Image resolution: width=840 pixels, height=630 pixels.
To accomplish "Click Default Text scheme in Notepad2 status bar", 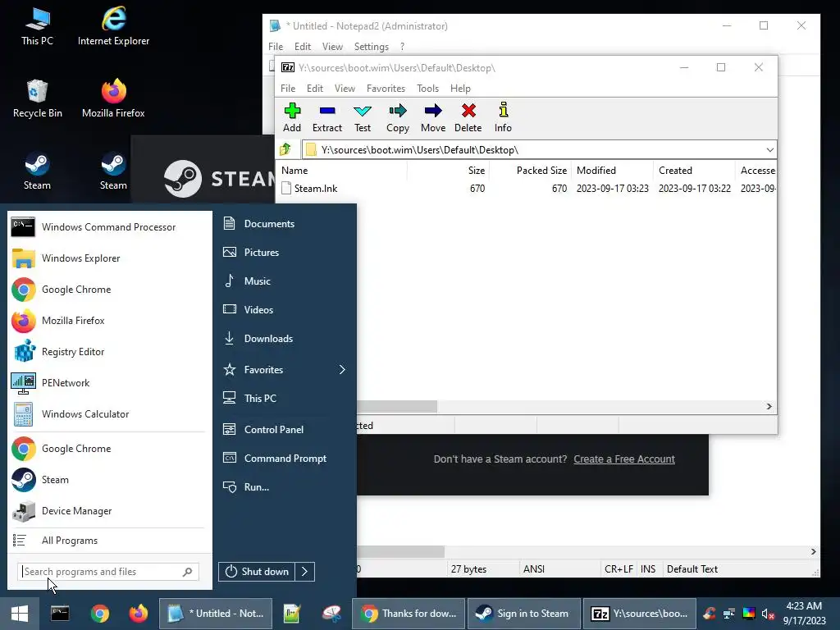I will (692, 569).
